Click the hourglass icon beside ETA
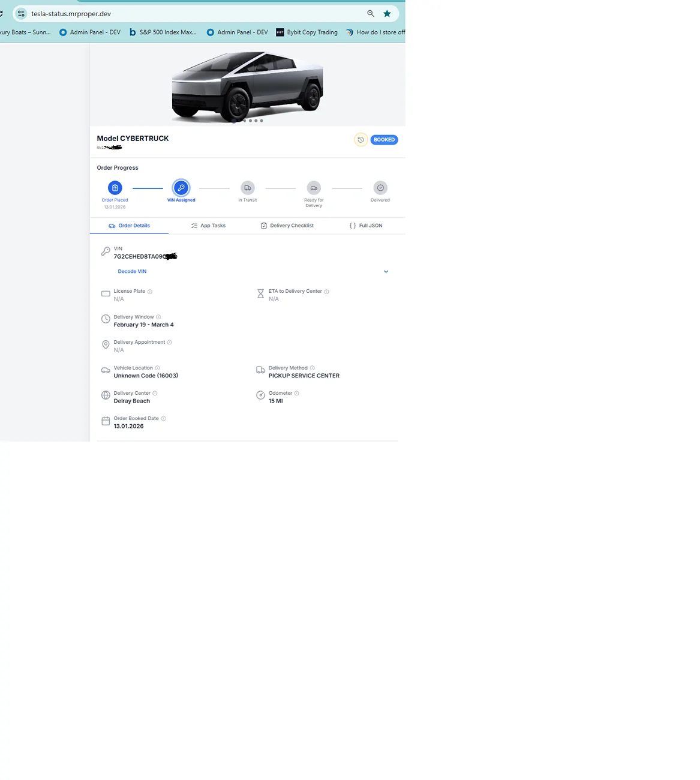 tap(260, 294)
